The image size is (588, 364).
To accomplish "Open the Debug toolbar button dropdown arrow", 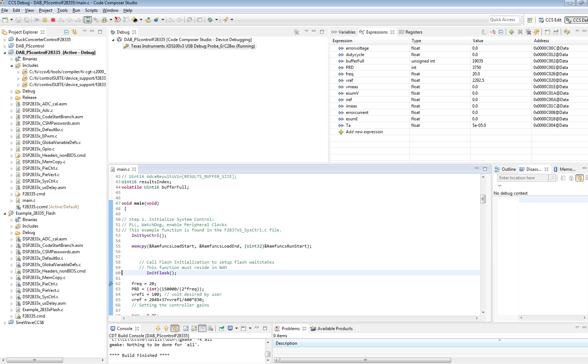I will pyautogui.click(x=216, y=20).
